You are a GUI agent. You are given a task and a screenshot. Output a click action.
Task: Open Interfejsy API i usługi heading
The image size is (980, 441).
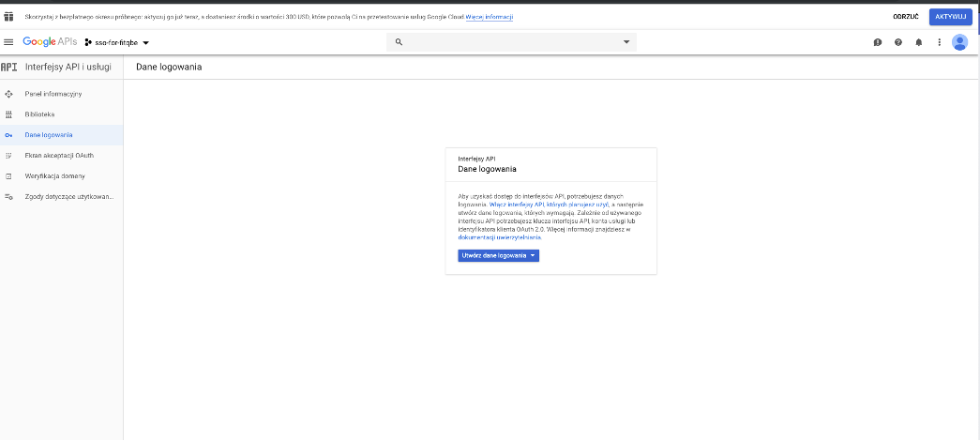pyautogui.click(x=68, y=67)
